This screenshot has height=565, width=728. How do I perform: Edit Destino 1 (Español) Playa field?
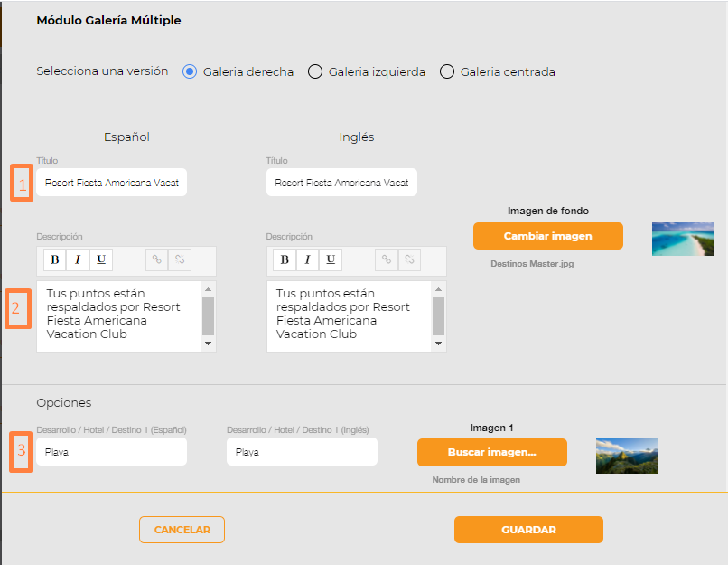click(x=111, y=452)
